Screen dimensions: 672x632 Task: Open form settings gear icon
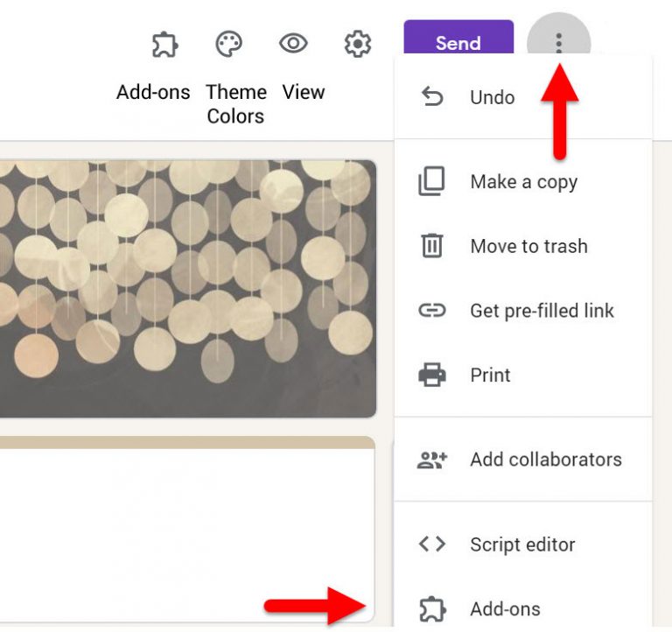[357, 44]
